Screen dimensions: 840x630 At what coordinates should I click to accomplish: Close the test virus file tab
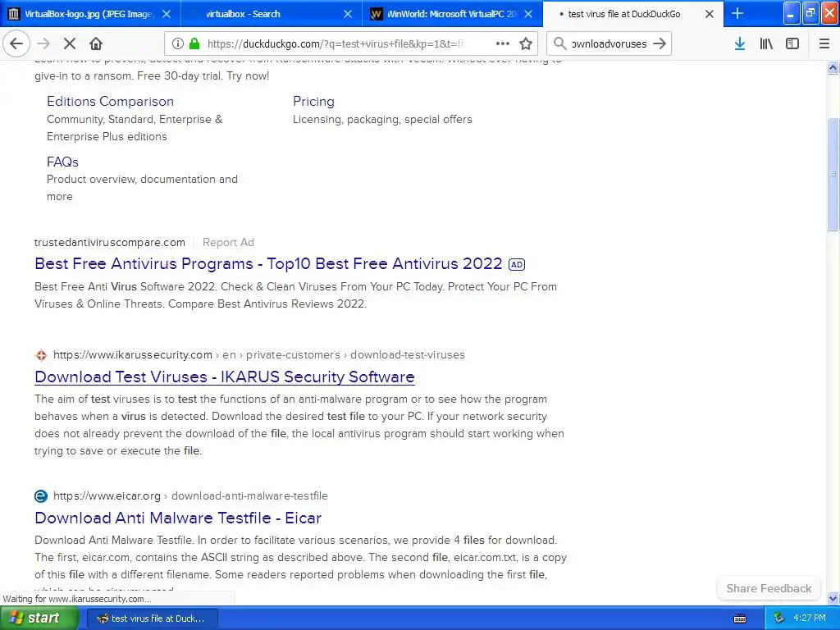click(710, 14)
